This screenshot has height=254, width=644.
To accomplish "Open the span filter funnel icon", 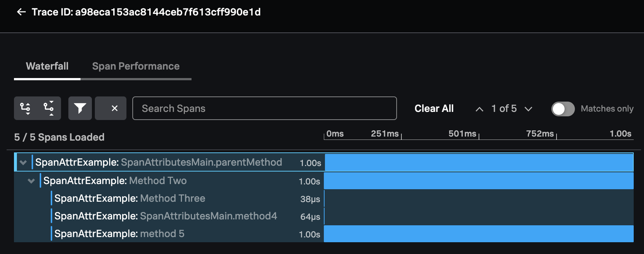I will [x=80, y=108].
